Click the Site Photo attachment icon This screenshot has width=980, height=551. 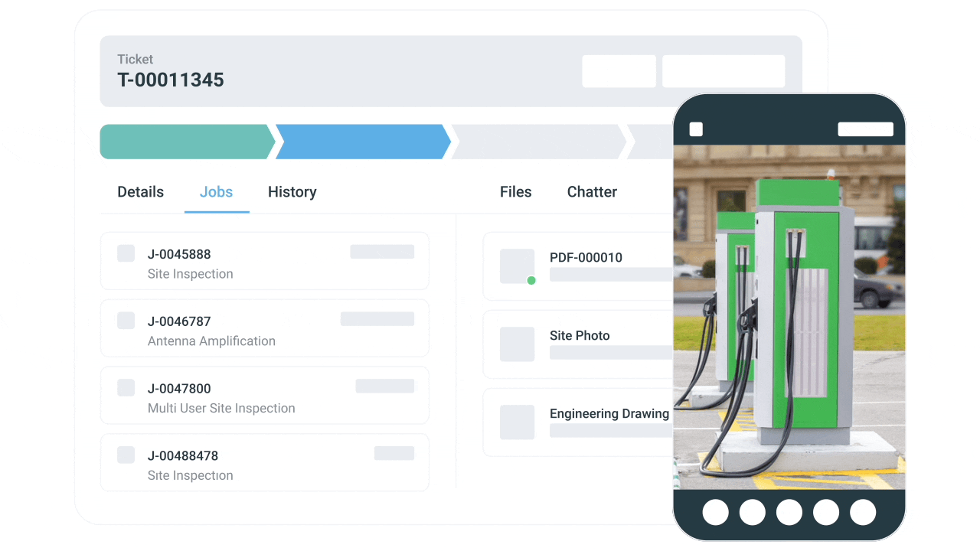pyautogui.click(x=517, y=344)
